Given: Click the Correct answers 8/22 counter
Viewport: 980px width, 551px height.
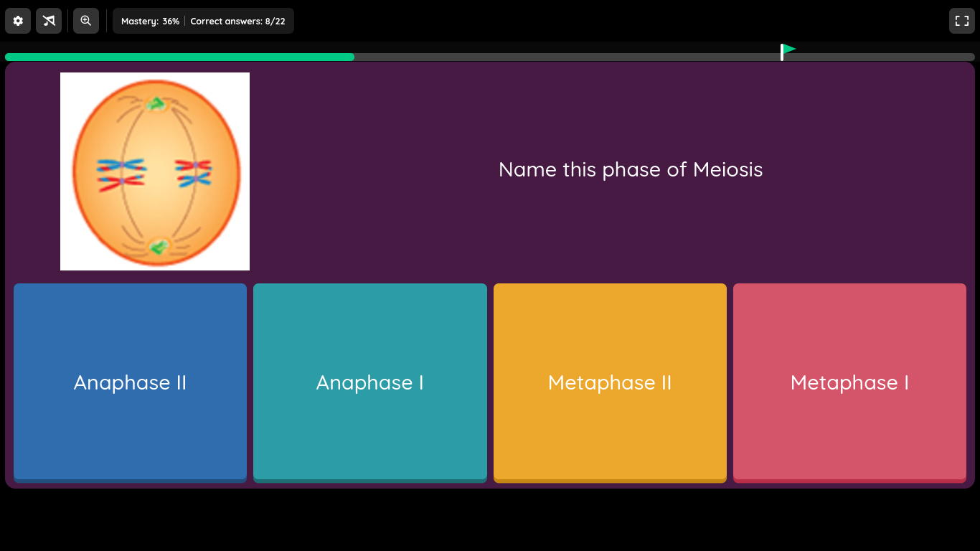Looking at the screenshot, I should tap(237, 22).
